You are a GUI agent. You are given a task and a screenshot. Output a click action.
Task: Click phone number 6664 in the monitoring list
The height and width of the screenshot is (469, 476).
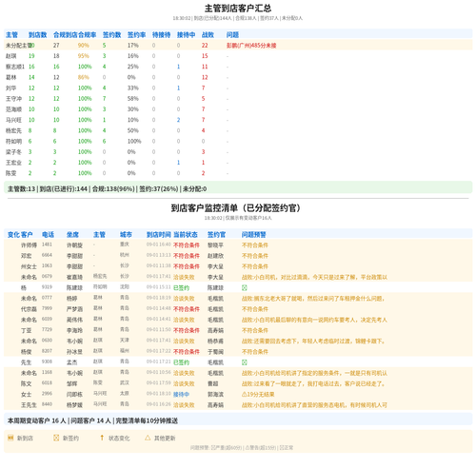47,255
